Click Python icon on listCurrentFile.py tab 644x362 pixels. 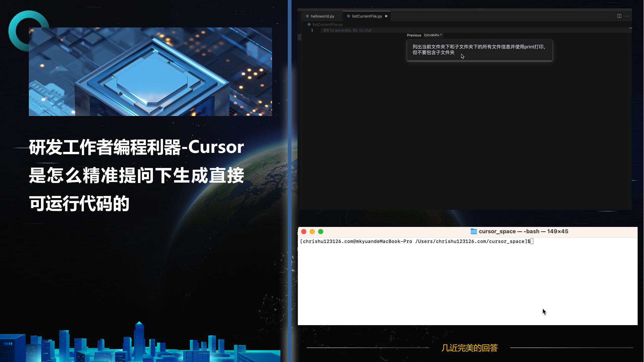click(x=348, y=16)
